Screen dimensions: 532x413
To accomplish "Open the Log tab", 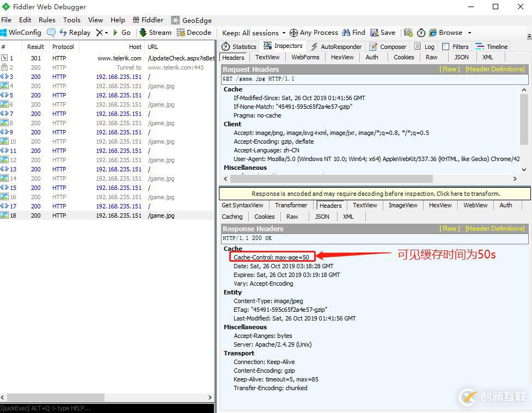I will (424, 46).
